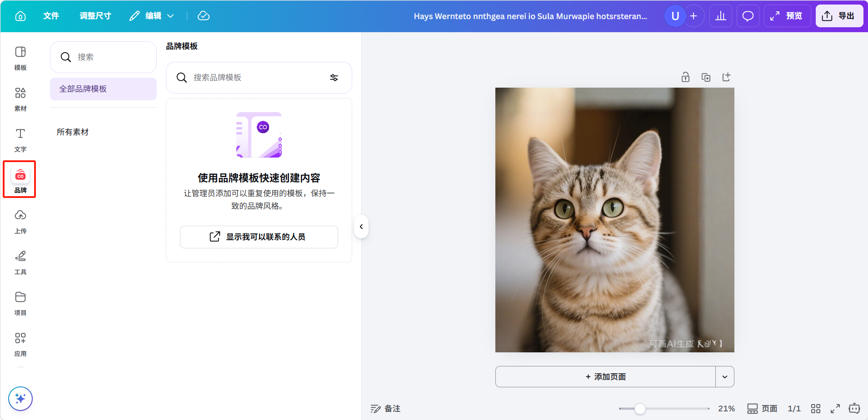This screenshot has width=868, height=420.
Task: Open the Projects (项目) folder panel
Action: (20, 303)
